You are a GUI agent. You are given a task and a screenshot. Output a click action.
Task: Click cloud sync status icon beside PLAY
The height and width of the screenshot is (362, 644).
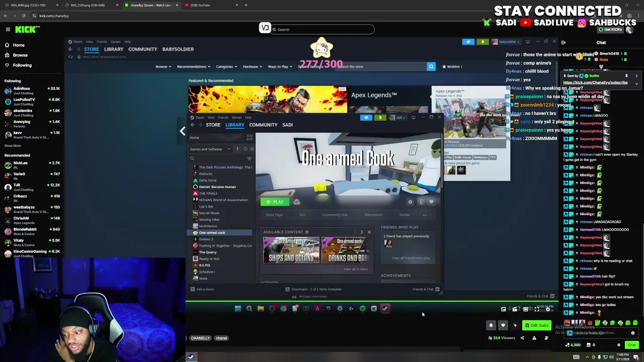(x=297, y=202)
